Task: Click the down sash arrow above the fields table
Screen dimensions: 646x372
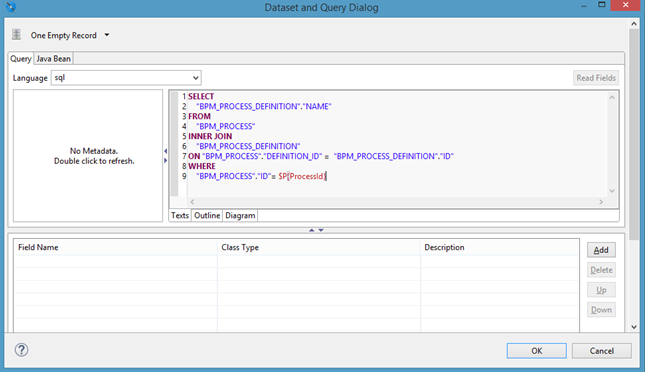Action: 321,230
